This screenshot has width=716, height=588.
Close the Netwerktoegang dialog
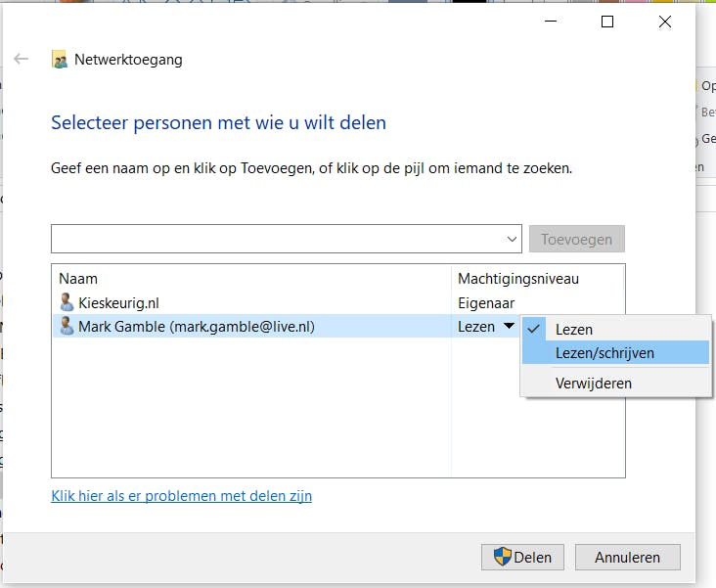(x=665, y=22)
